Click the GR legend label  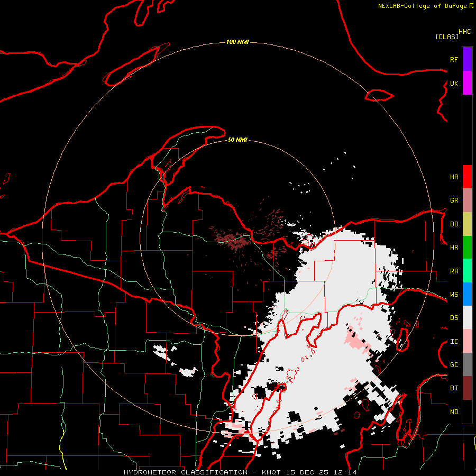(x=454, y=200)
